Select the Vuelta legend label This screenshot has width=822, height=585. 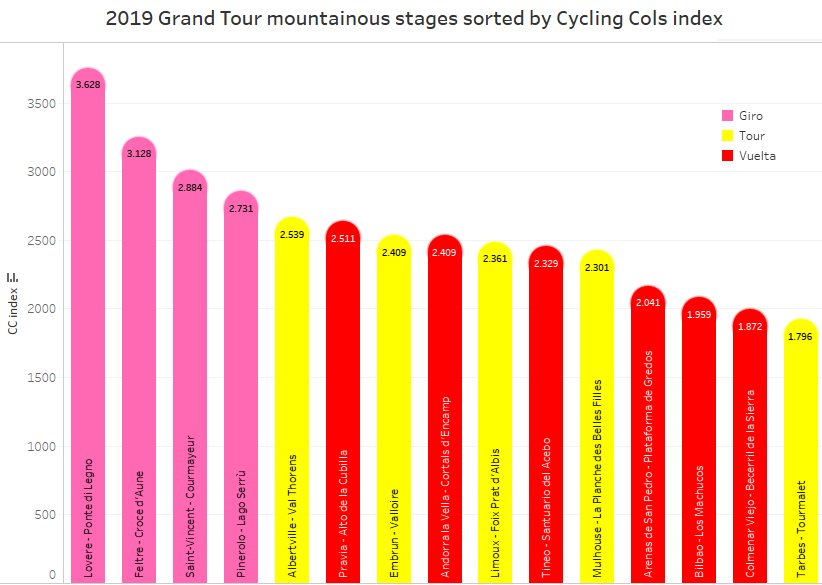click(757, 156)
